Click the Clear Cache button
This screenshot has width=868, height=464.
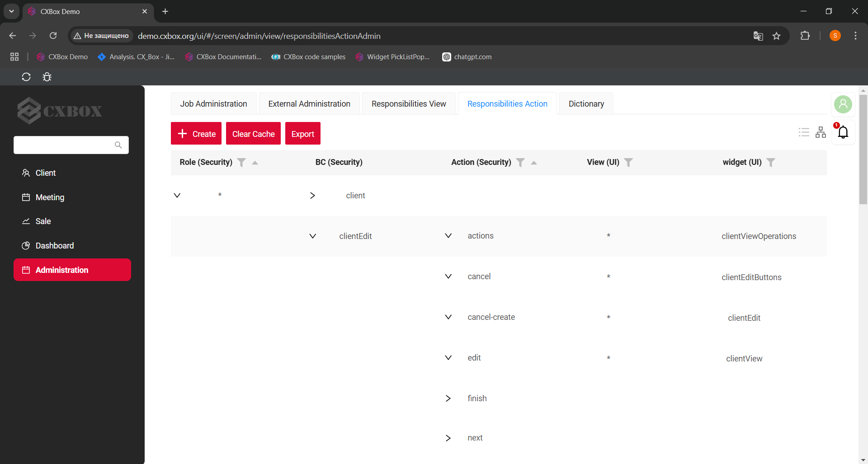coord(253,134)
